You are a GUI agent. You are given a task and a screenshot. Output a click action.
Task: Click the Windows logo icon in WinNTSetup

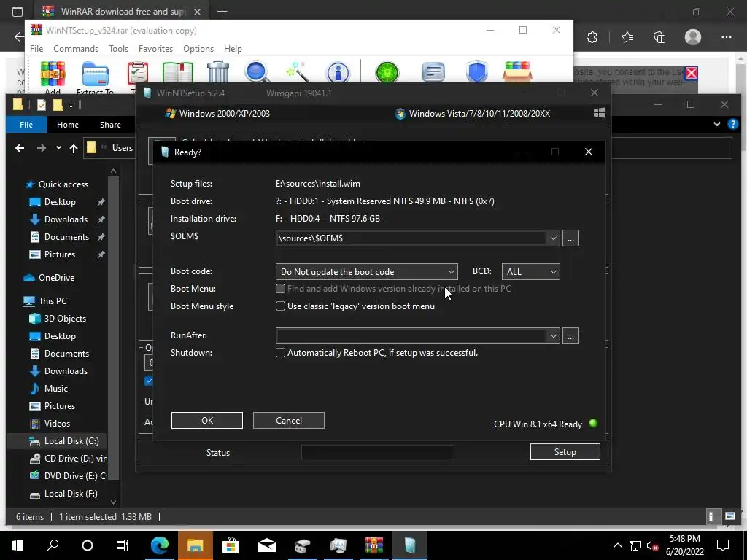pos(600,113)
